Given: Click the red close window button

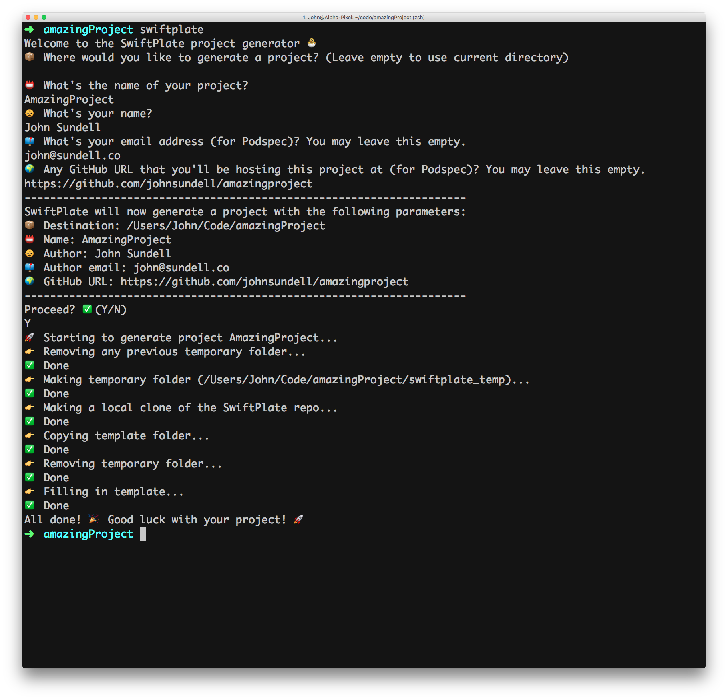Looking at the screenshot, I should [28, 17].
